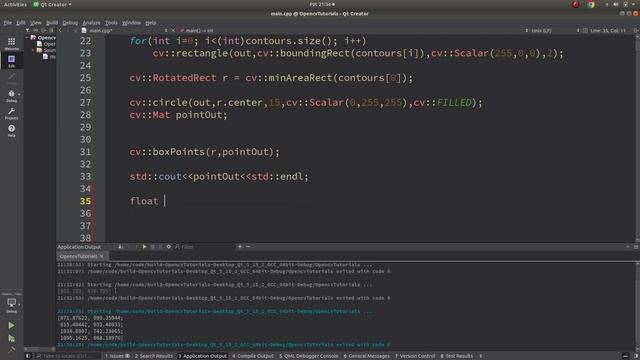Image resolution: width=640 pixels, height=360 pixels.
Task: Open Projects mode wrench icon
Action: coord(11,113)
